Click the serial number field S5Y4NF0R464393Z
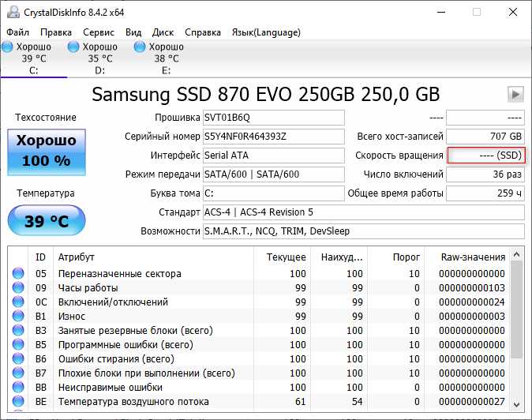532x420 pixels. tap(273, 137)
